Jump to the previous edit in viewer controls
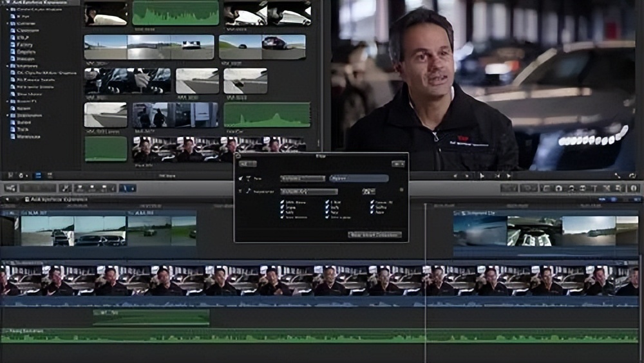Viewport: 644px width, 363px height. pyautogui.click(x=456, y=175)
